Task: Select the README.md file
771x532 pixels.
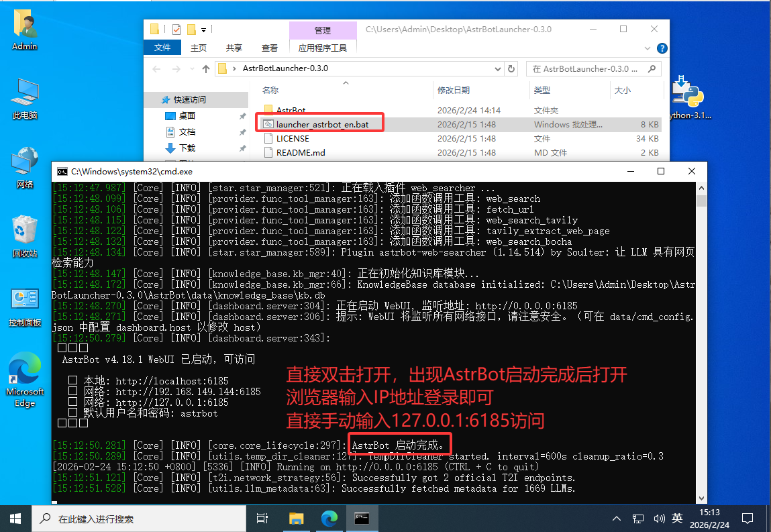Action: pyautogui.click(x=301, y=153)
